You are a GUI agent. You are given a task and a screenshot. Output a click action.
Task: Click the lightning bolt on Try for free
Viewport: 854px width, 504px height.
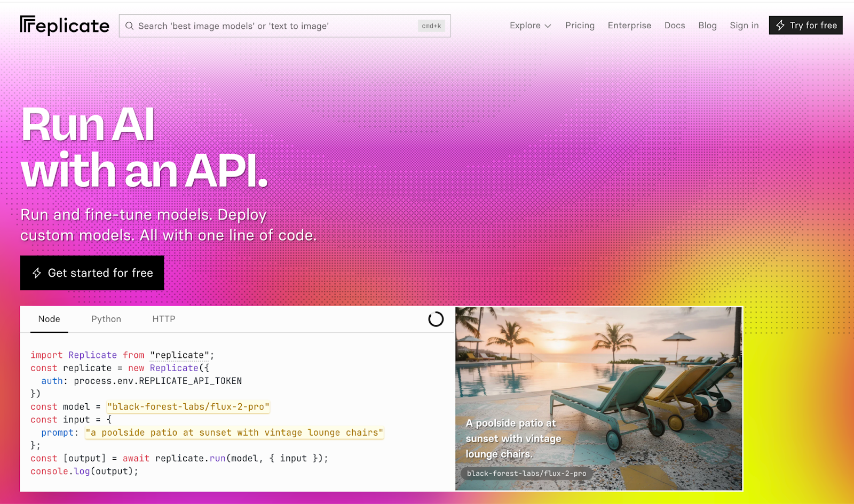pyautogui.click(x=780, y=25)
